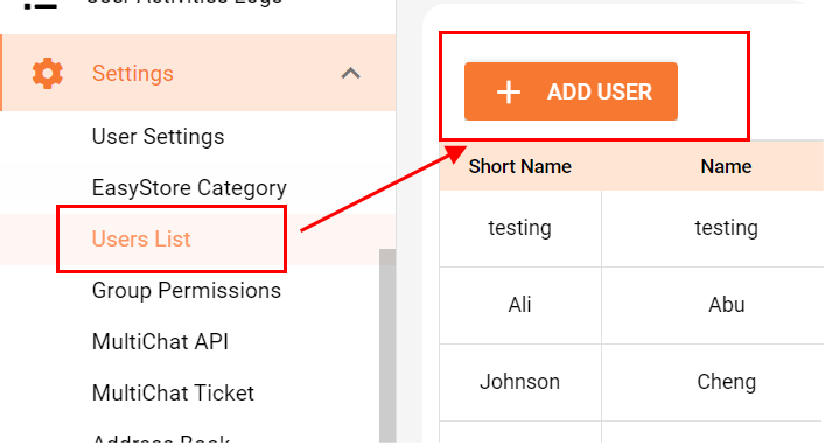Click the plus icon on Add User
The image size is (824, 443).
(508, 92)
